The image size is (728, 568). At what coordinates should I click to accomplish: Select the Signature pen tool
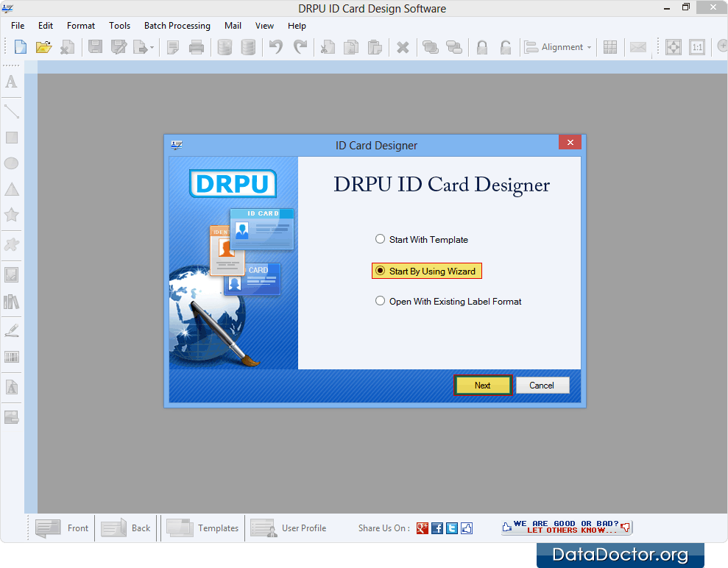pos(12,330)
